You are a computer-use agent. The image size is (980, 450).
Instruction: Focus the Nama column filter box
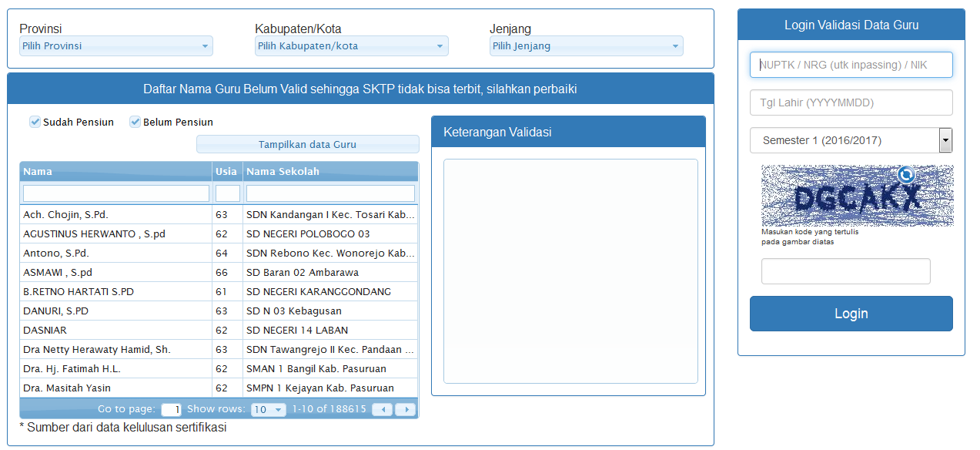tap(116, 193)
